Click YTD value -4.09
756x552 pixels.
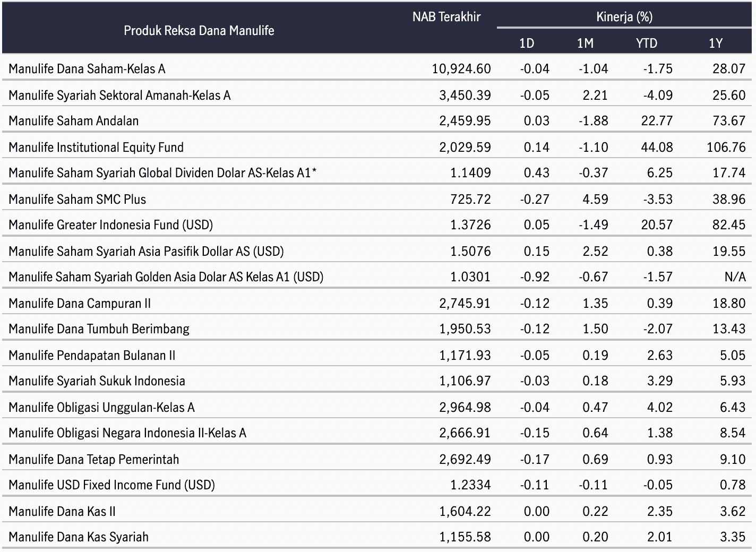click(657, 95)
